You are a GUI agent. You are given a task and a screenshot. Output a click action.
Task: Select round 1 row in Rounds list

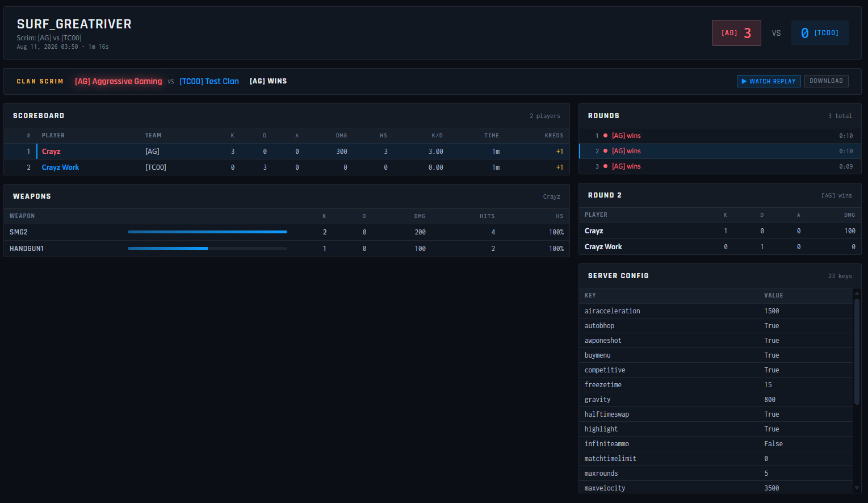[720, 136]
